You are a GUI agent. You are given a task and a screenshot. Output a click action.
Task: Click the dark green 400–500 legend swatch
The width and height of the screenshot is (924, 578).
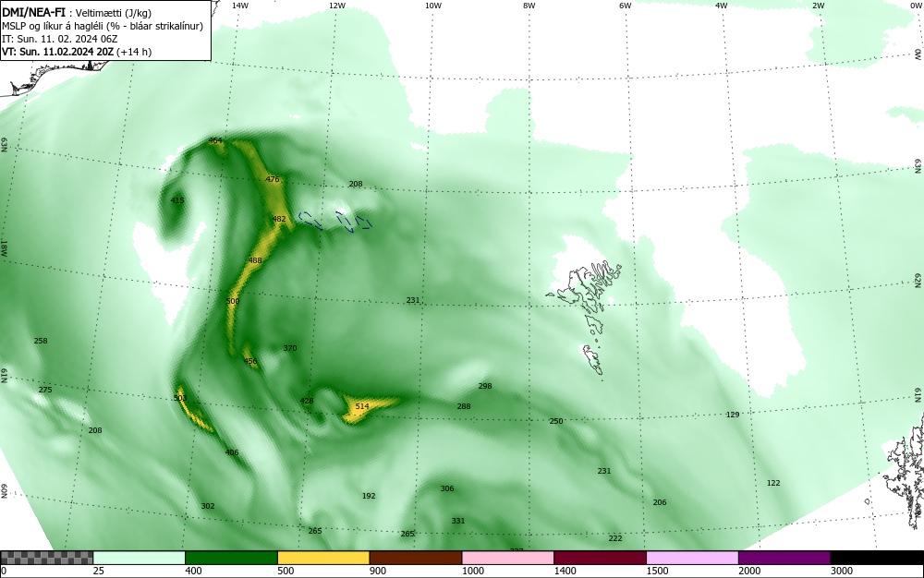click(x=231, y=558)
